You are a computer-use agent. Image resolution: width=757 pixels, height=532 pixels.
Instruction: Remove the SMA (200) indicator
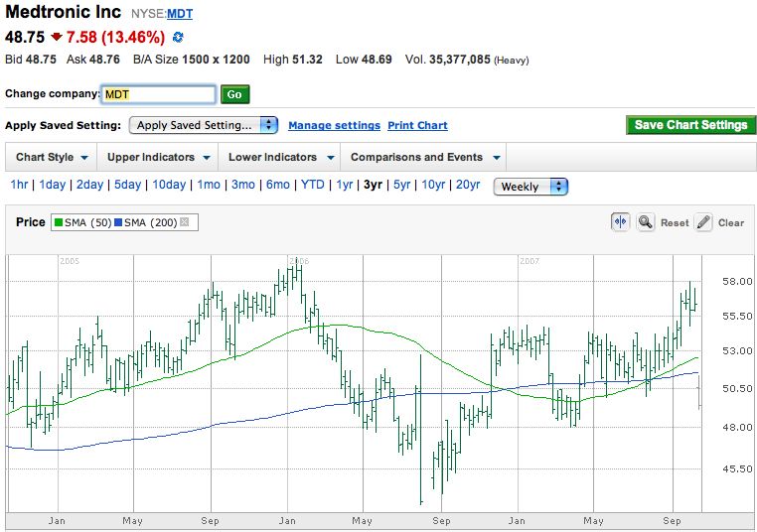pos(184,222)
